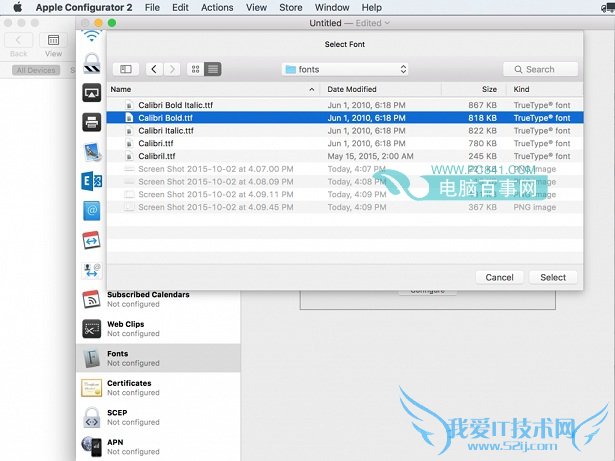Sort files by Name column header

coord(213,89)
